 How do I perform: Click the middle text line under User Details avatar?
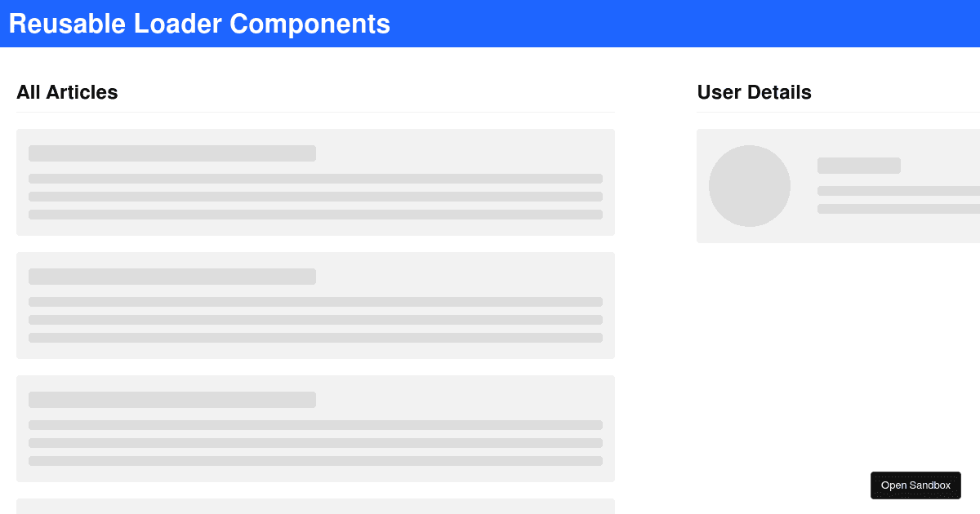coord(898,189)
